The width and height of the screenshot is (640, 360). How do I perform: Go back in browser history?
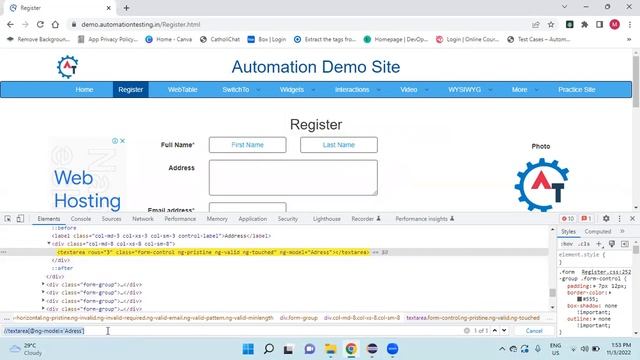coord(10,24)
